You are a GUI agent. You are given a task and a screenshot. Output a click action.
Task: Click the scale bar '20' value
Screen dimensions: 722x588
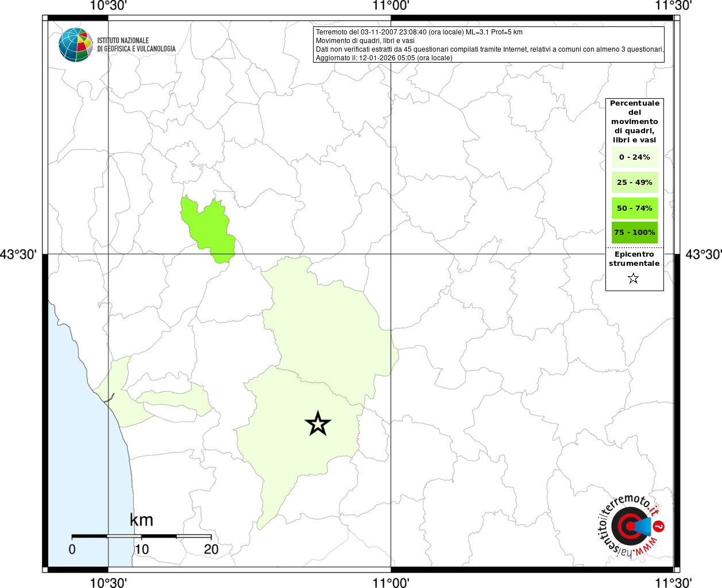pyautogui.click(x=211, y=550)
